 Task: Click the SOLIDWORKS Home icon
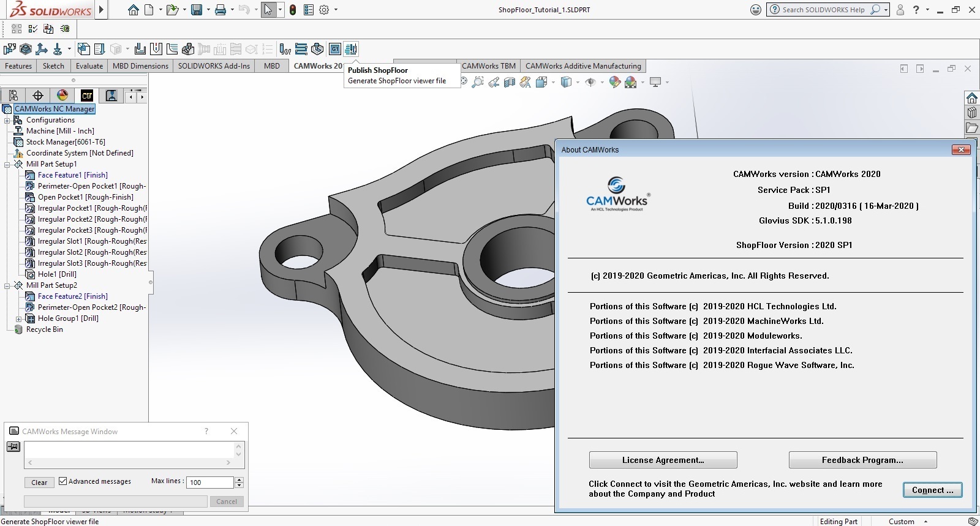(134, 10)
